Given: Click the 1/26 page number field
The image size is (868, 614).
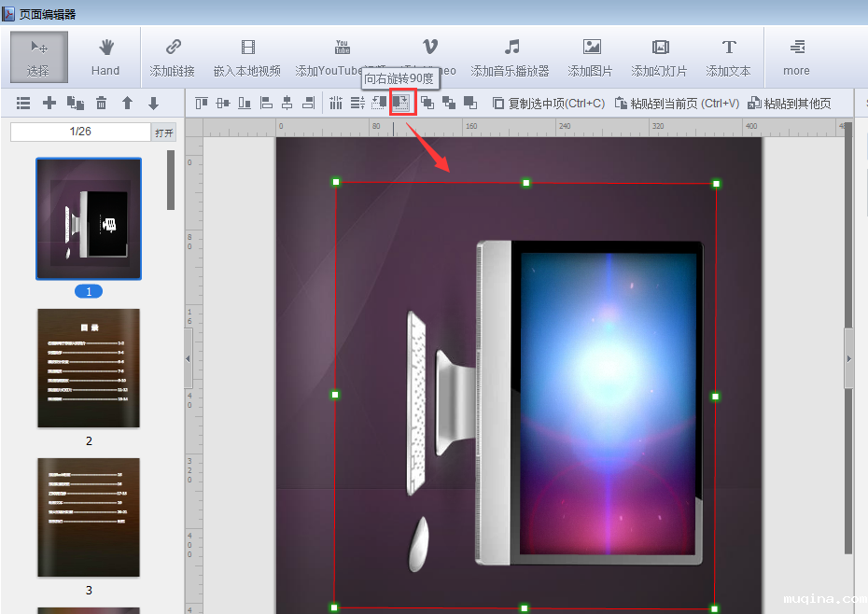Looking at the screenshot, I should (80, 132).
